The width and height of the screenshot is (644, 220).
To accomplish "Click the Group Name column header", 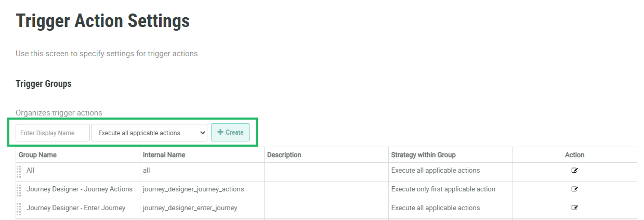I will pos(38,155).
